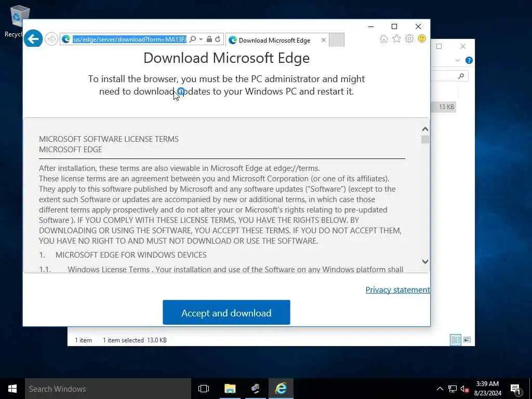
Task: Click the '1. MICROSOFT EDGE FOR WINDOWS DEVICES' line
Action: click(x=123, y=255)
